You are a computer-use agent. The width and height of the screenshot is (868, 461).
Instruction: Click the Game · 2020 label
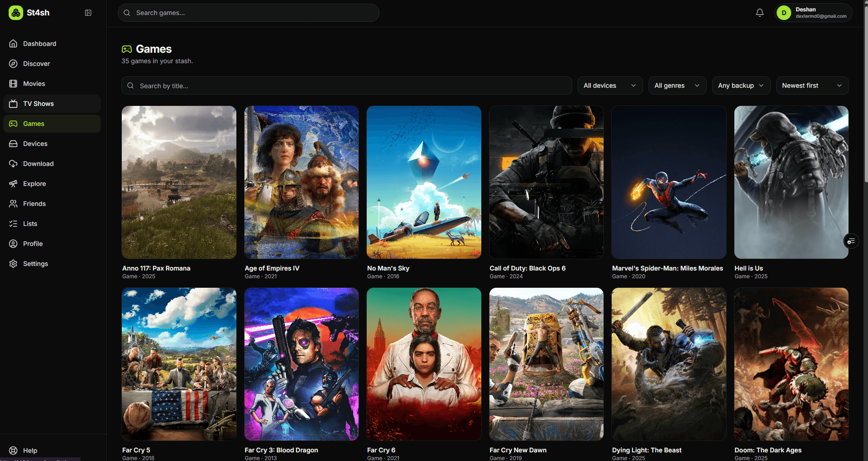coord(629,276)
